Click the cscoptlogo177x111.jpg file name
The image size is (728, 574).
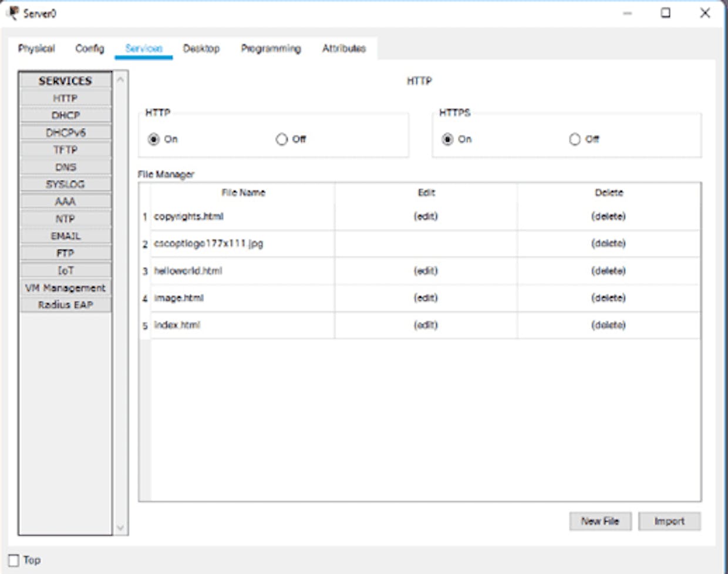(208, 243)
